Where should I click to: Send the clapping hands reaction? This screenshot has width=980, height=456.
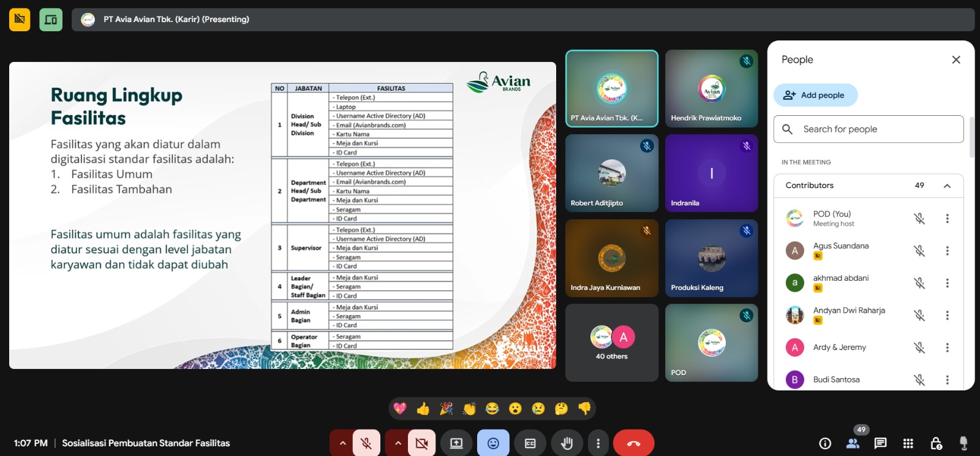coord(469,409)
